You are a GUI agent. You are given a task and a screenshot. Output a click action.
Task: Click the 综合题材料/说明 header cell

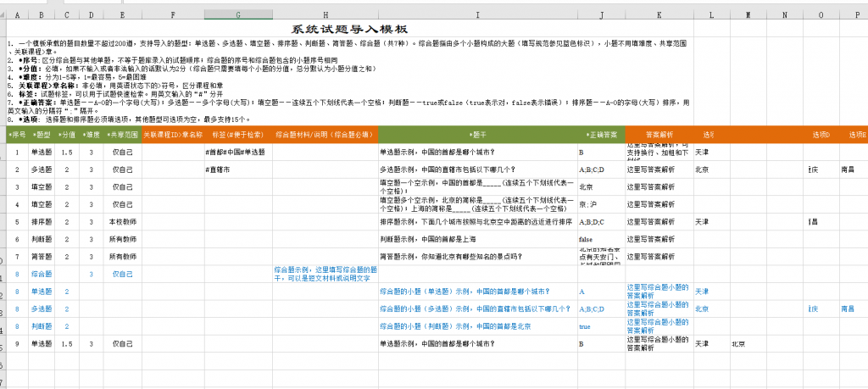click(x=325, y=135)
